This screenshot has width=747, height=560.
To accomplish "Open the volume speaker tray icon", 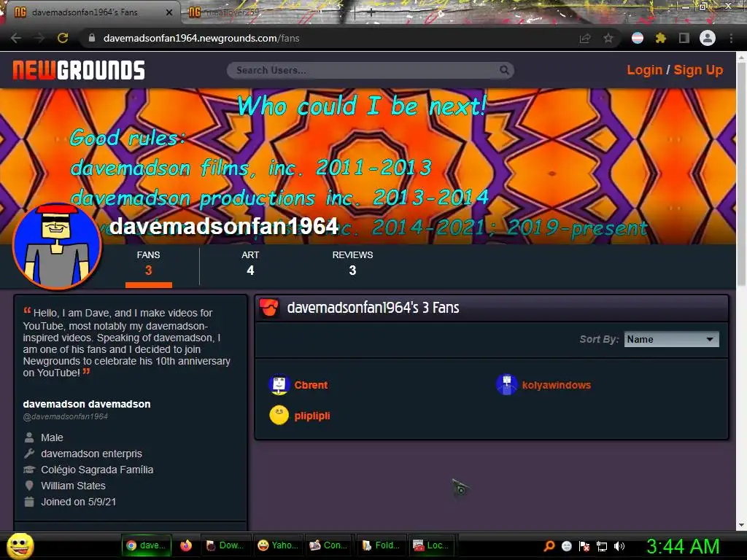I will [x=619, y=545].
